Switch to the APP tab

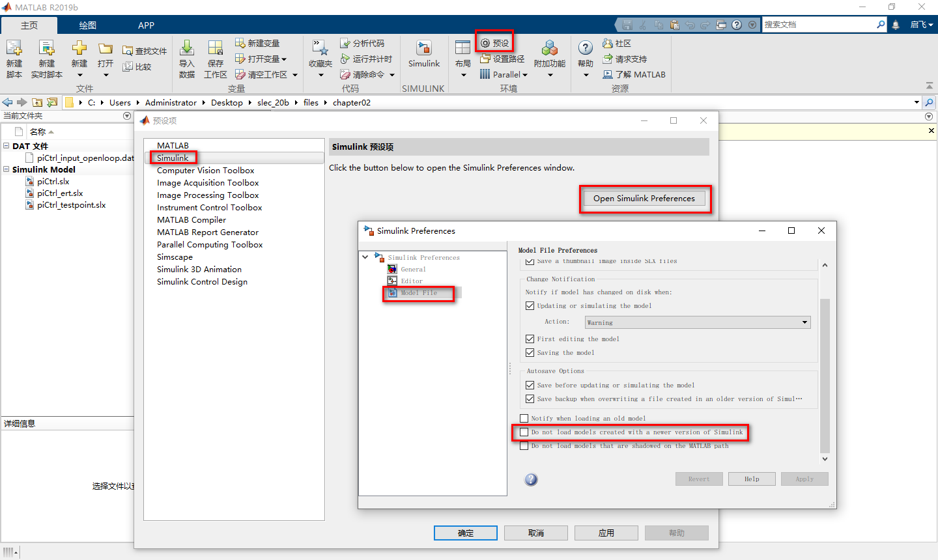pyautogui.click(x=146, y=25)
